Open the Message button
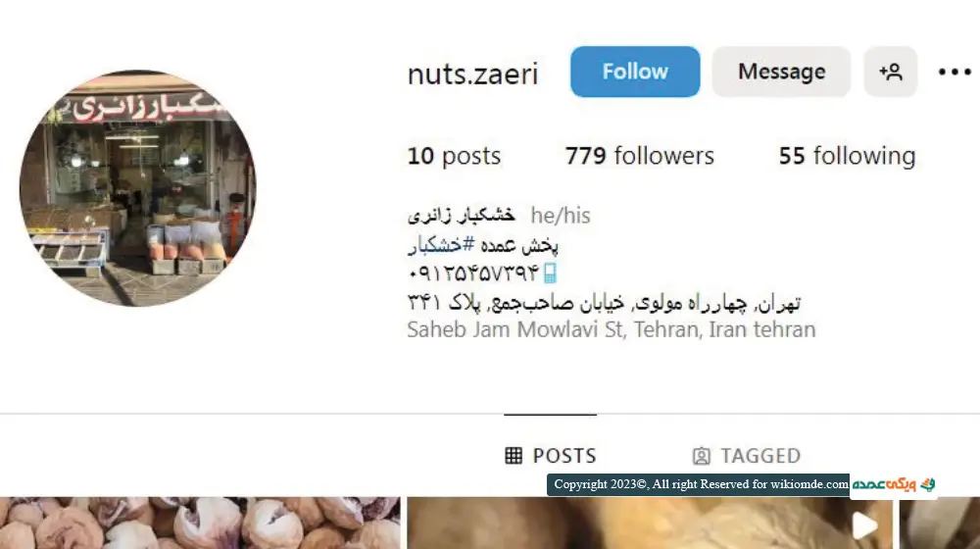The width and height of the screenshot is (980, 549). click(781, 72)
